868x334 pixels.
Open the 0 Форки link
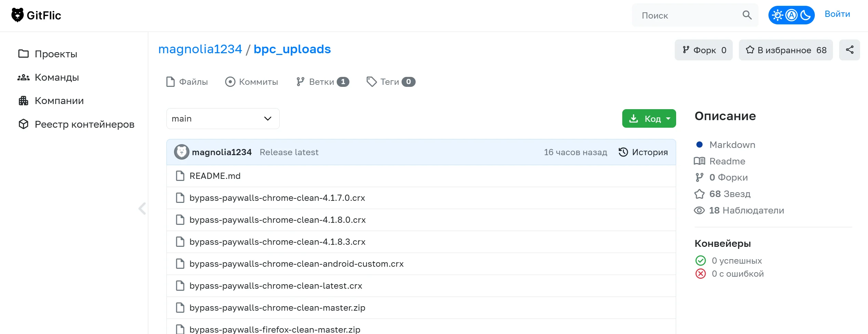[729, 177]
